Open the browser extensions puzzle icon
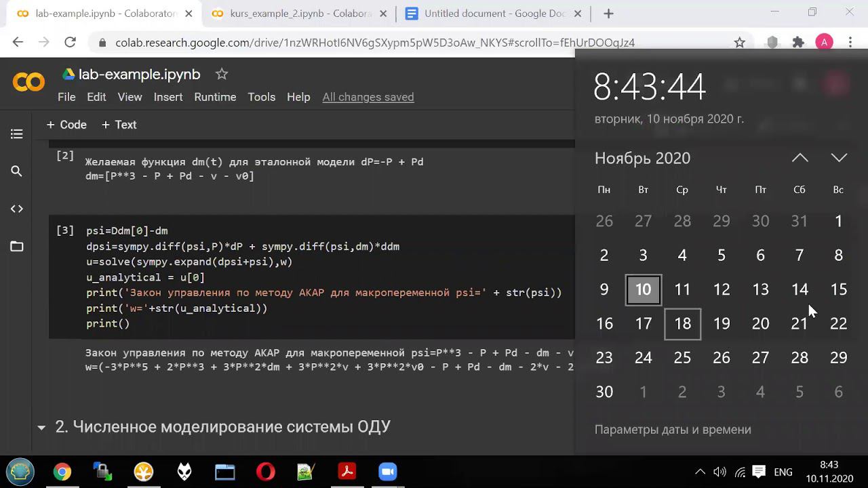This screenshot has height=488, width=868. click(x=798, y=42)
